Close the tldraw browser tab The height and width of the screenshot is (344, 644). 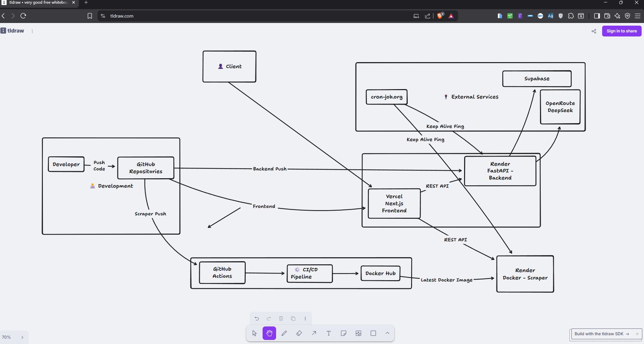[74, 2]
